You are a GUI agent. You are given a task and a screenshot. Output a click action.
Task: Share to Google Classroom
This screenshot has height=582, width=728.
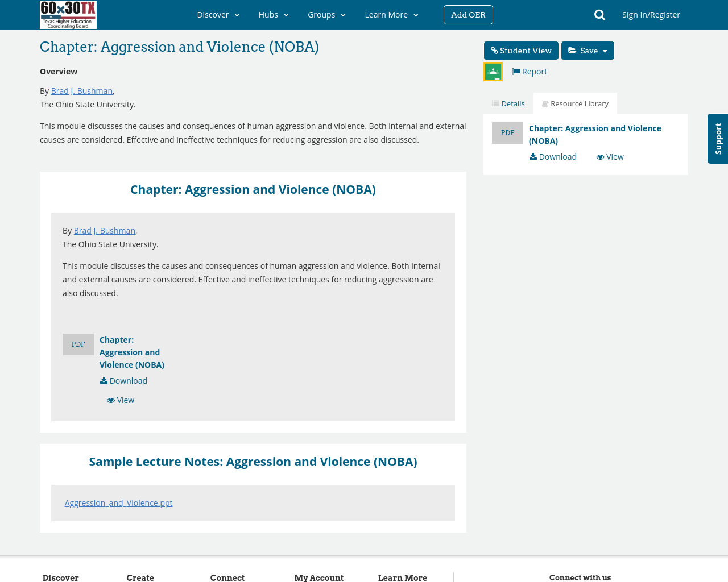click(x=493, y=71)
